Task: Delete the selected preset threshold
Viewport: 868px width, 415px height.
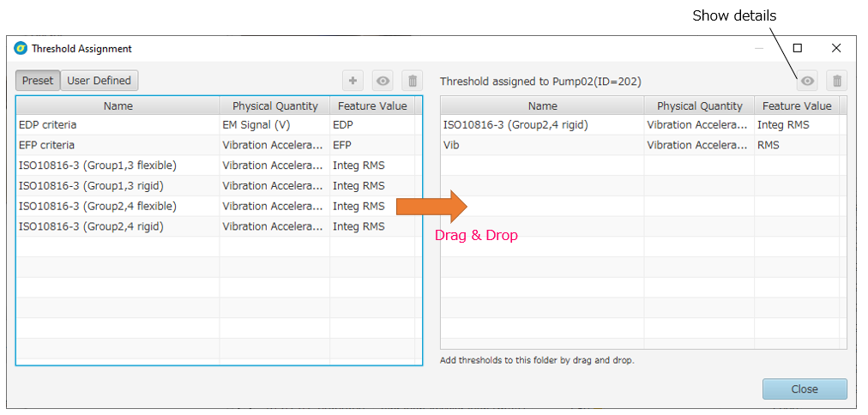Action: pos(413,81)
